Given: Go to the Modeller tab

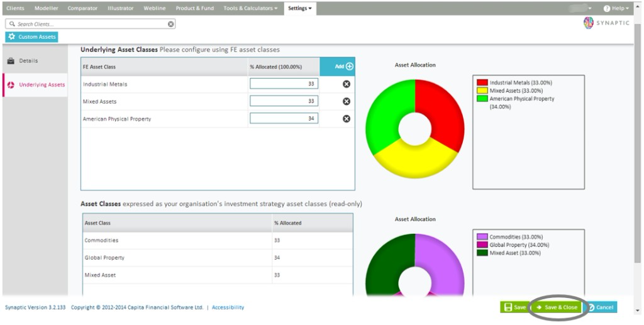Looking at the screenshot, I should 46,8.
